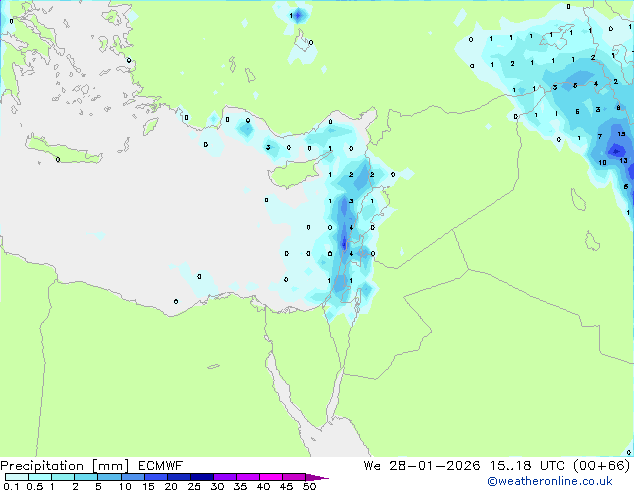This screenshot has width=634, height=490.
Task: Click the 25 to 30 mm dark blue swatch
Action: [201, 477]
